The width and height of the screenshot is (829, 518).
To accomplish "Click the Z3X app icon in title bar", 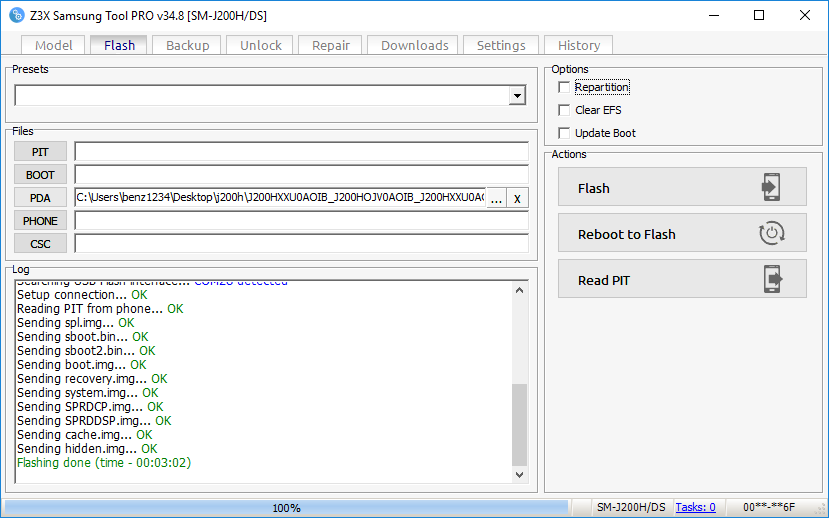I will (x=17, y=15).
